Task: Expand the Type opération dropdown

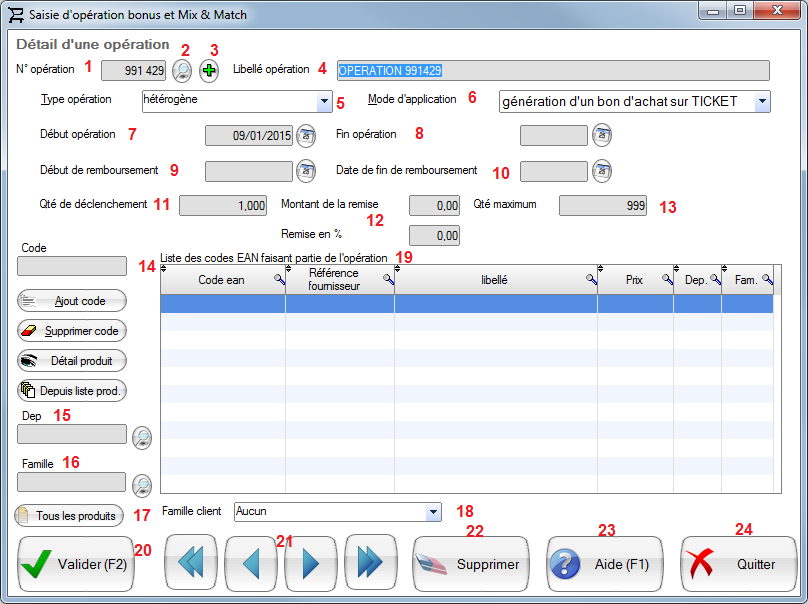Action: (x=323, y=101)
